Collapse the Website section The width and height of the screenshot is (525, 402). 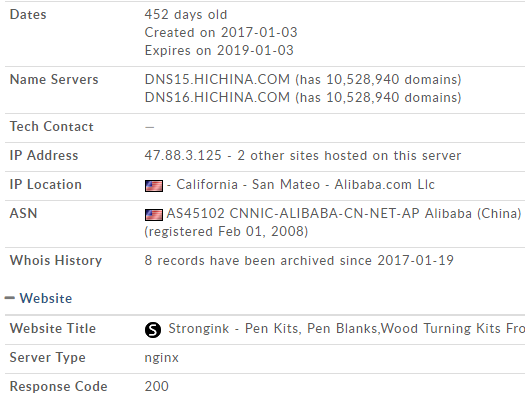[10, 298]
